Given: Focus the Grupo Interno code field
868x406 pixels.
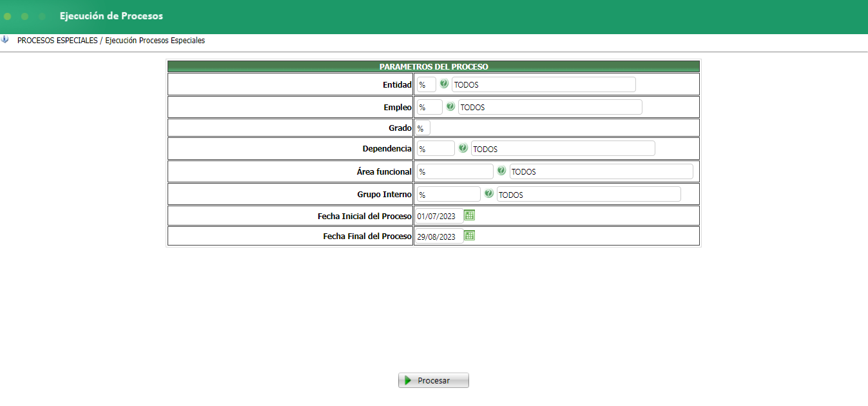Looking at the screenshot, I should coord(448,194).
